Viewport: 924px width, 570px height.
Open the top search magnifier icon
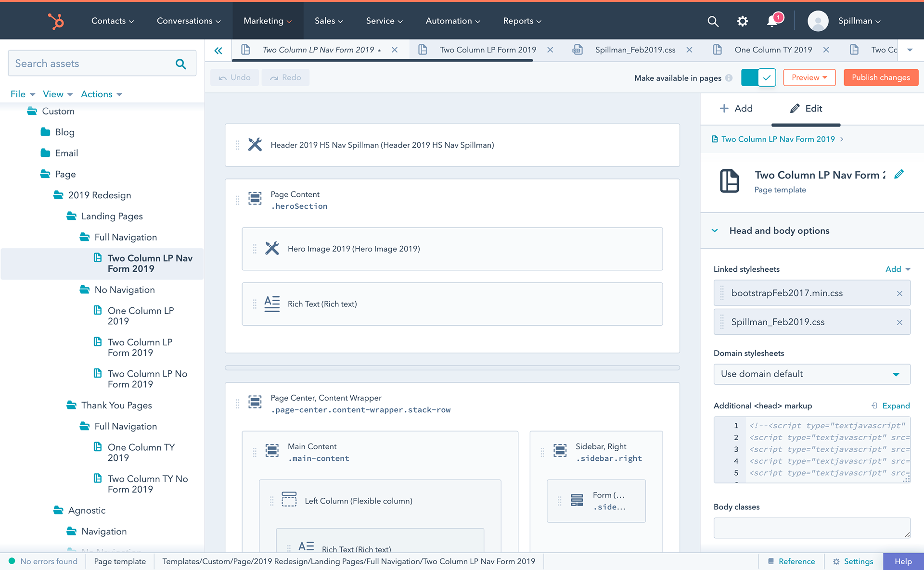point(713,21)
